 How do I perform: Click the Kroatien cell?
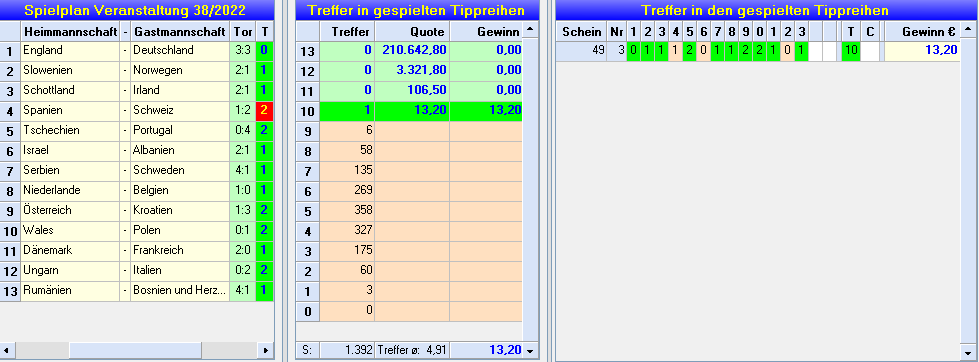click(x=180, y=210)
